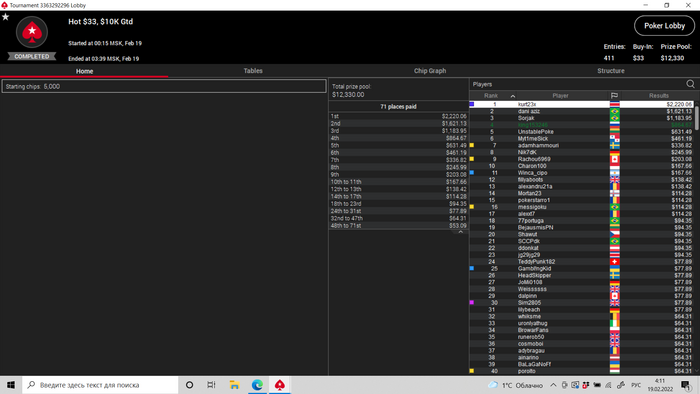Click the Poker Lobby button

point(664,26)
